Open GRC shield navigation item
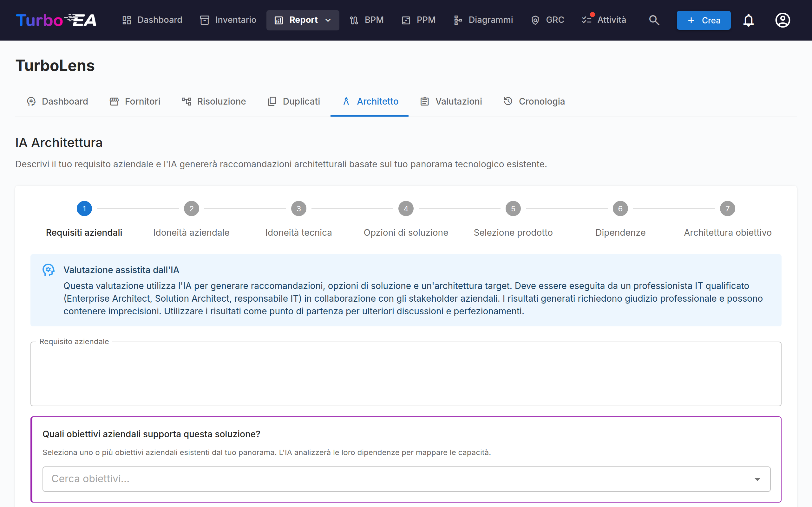This screenshot has height=507, width=812. tap(547, 20)
